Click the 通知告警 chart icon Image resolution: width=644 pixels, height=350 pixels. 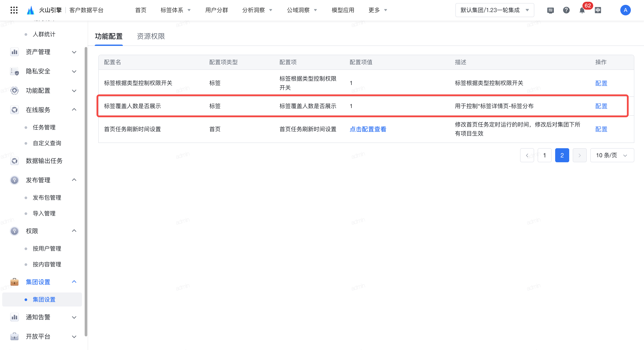[14, 317]
